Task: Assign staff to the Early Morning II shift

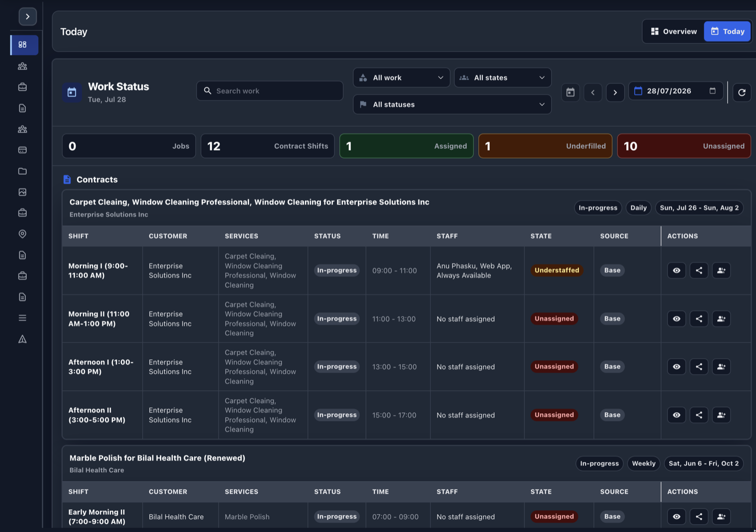Action: coord(721,517)
